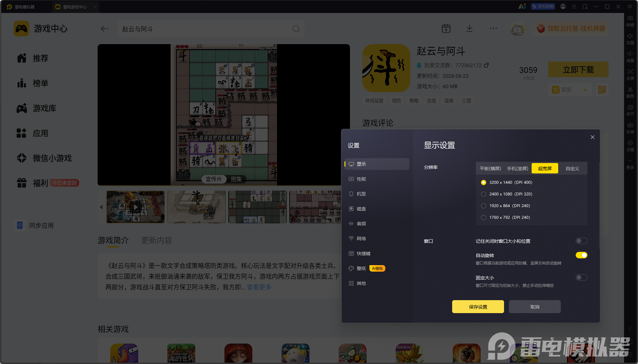
Task: Click the 保存设置 button
Action: 478,307
